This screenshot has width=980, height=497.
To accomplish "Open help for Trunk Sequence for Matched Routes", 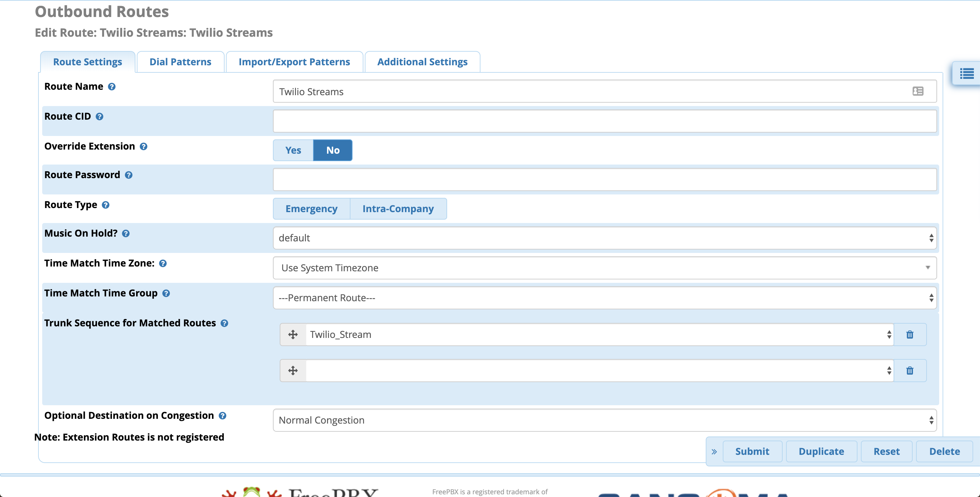I will tap(225, 323).
